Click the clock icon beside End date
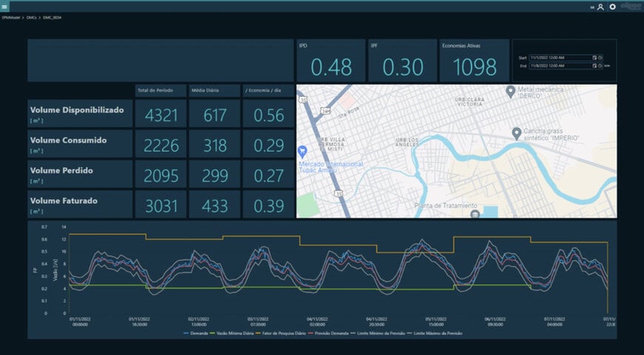This screenshot has height=355, width=644. pos(600,66)
